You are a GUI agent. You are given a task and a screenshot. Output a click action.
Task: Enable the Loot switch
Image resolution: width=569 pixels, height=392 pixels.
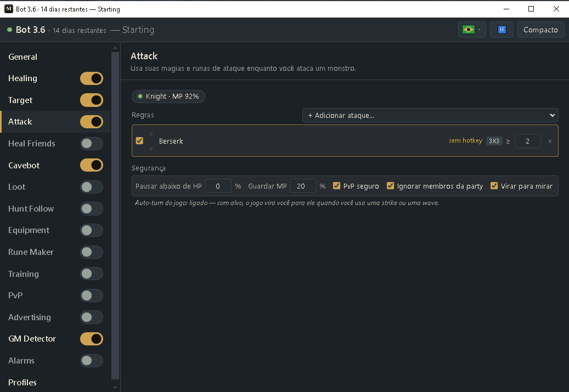92,187
